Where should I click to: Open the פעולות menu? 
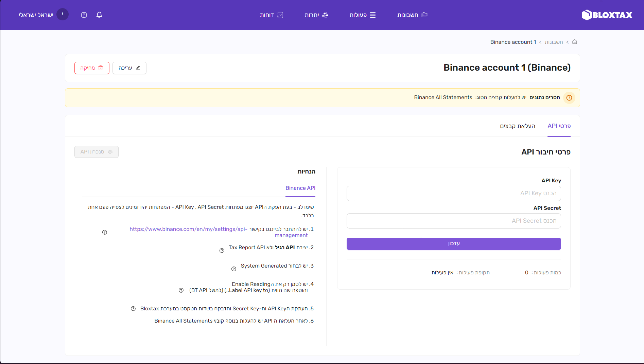pos(363,15)
